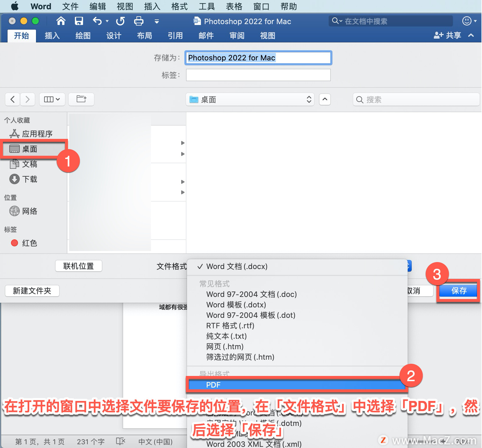Click the blue 保存 button
This screenshot has height=448, width=482.
(x=458, y=291)
